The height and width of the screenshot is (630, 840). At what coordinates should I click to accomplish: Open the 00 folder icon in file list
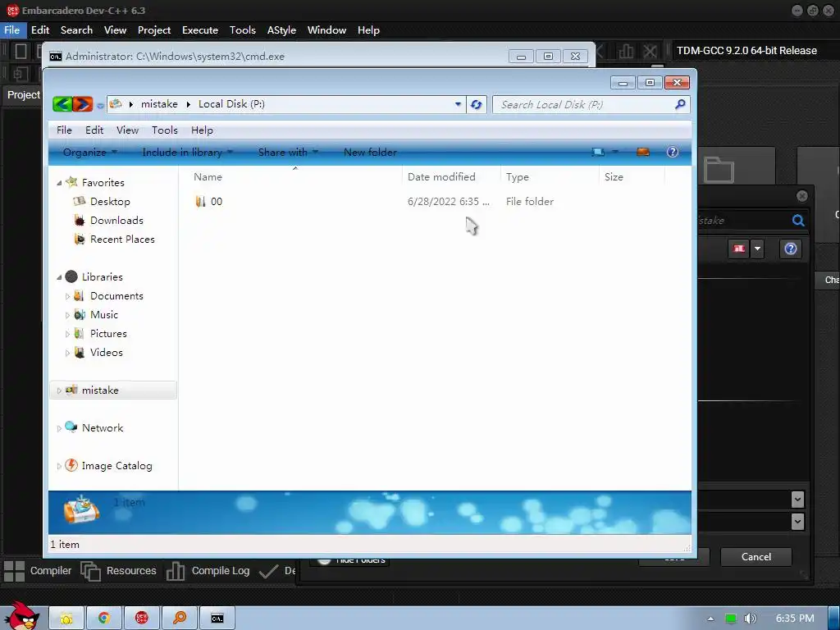coord(200,202)
